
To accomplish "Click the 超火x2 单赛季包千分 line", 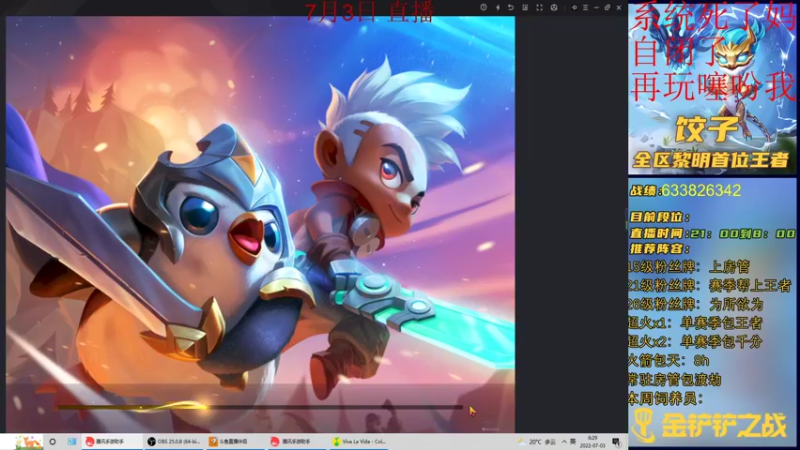I will [x=696, y=342].
